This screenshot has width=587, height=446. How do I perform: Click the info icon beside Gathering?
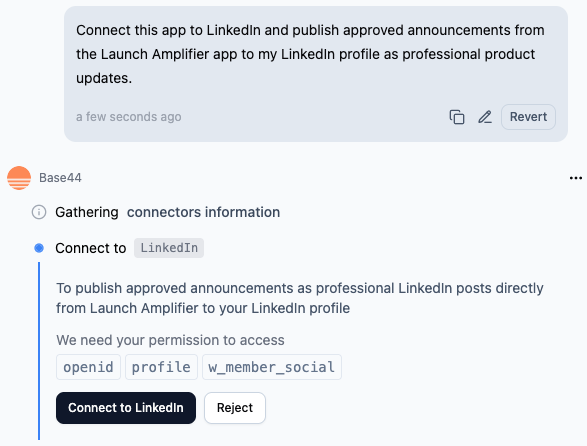tap(39, 212)
